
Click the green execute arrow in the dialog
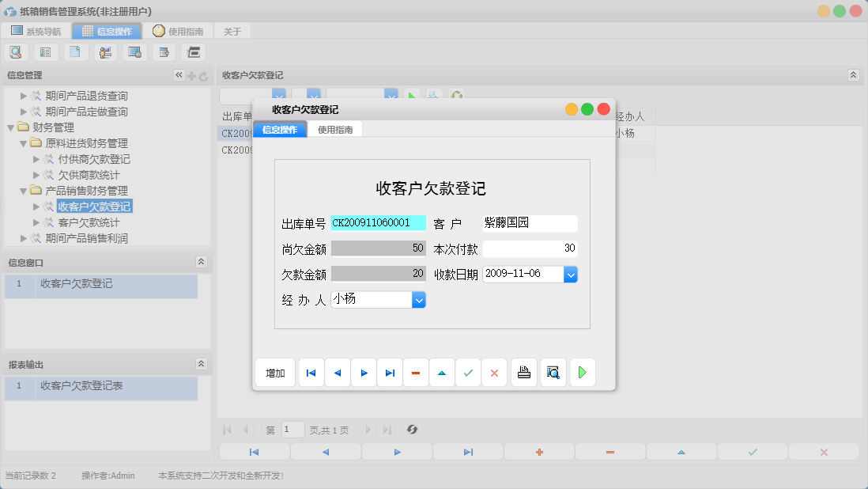click(x=583, y=372)
